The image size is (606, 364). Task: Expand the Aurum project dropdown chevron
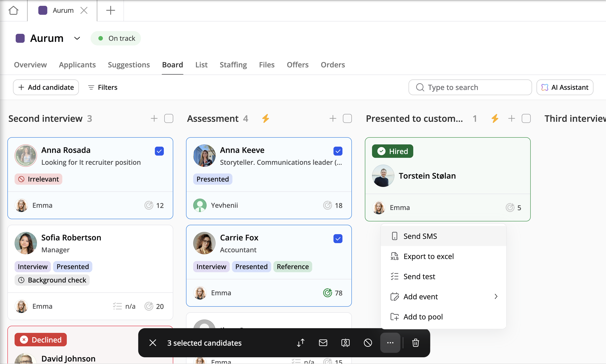(77, 38)
